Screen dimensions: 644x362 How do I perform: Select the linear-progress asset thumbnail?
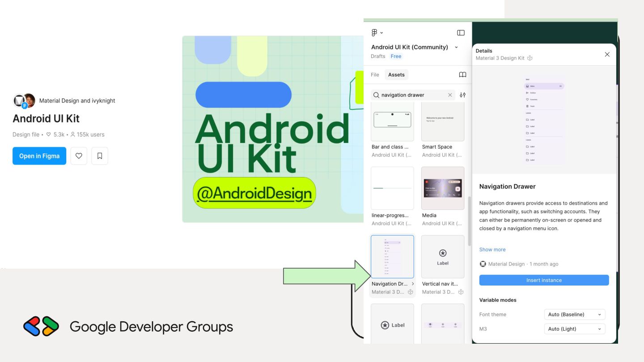click(392, 188)
